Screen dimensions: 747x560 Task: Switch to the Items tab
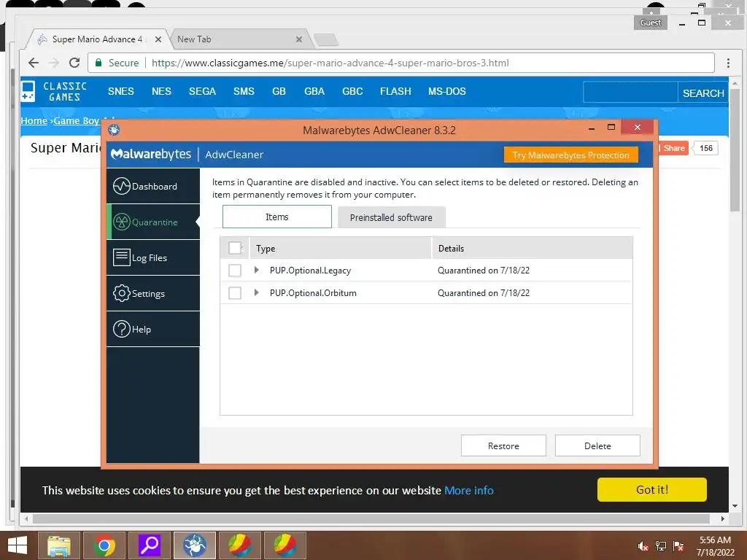(x=277, y=217)
